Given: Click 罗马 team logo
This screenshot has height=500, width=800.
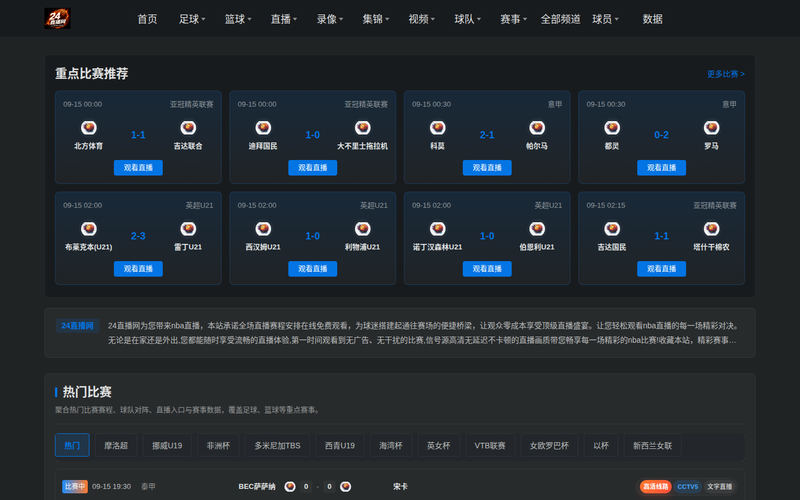Looking at the screenshot, I should [711, 128].
